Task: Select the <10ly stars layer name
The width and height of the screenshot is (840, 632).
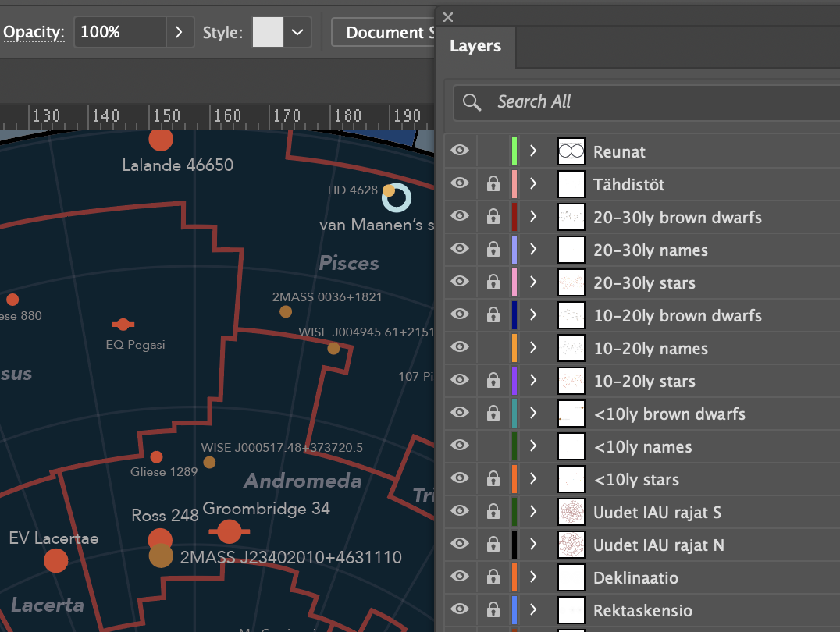Action: click(x=636, y=479)
